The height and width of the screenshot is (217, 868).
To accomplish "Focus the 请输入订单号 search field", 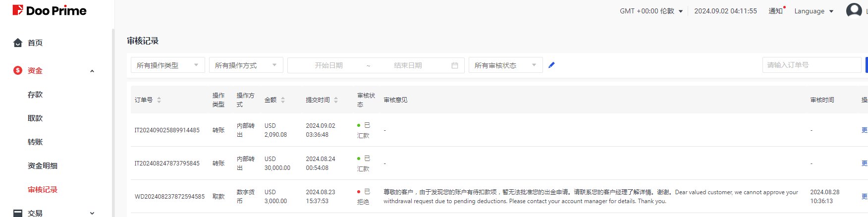I will [812, 65].
